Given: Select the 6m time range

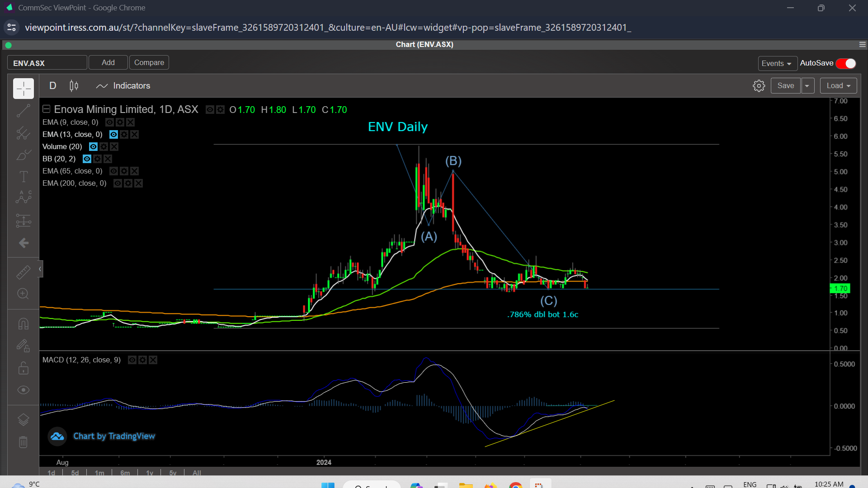Looking at the screenshot, I should coord(125,473).
